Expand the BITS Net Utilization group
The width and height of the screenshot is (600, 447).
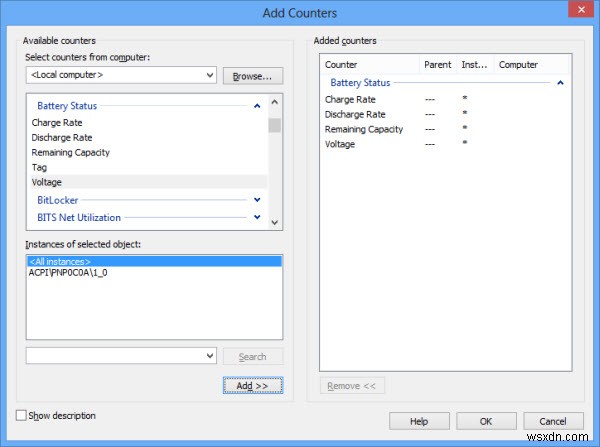[x=257, y=217]
